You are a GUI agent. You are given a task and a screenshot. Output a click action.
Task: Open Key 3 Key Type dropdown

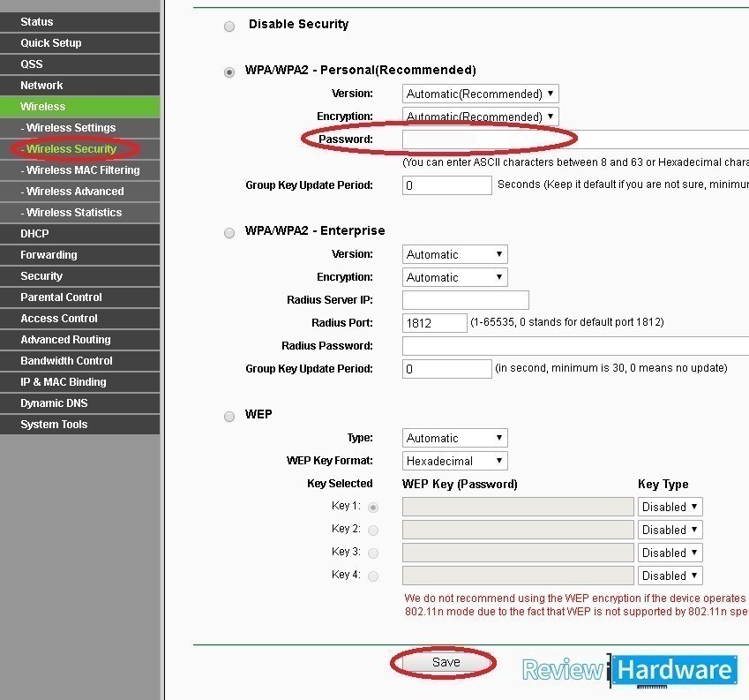670,553
